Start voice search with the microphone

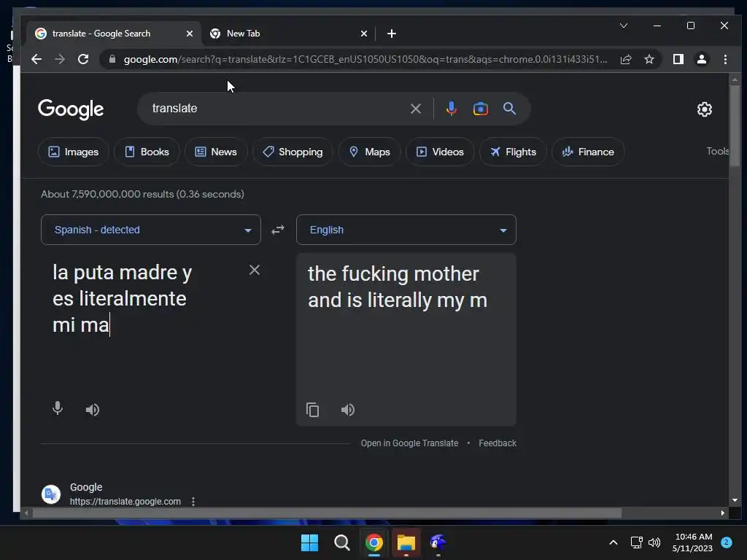pyautogui.click(x=451, y=109)
